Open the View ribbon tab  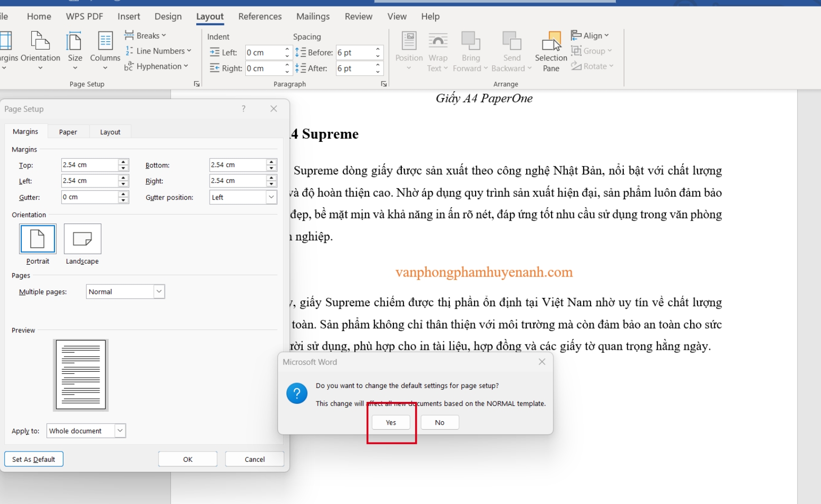pyautogui.click(x=397, y=16)
